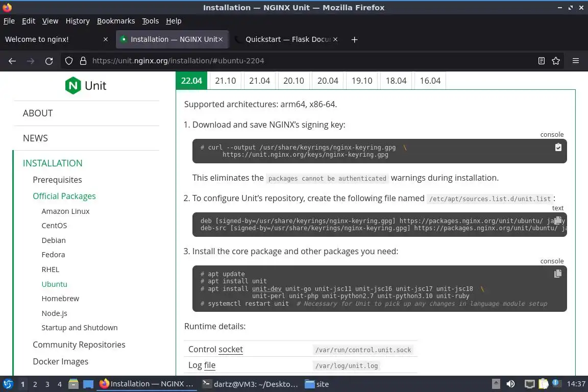Open the History menu
588x392 pixels.
point(78,21)
